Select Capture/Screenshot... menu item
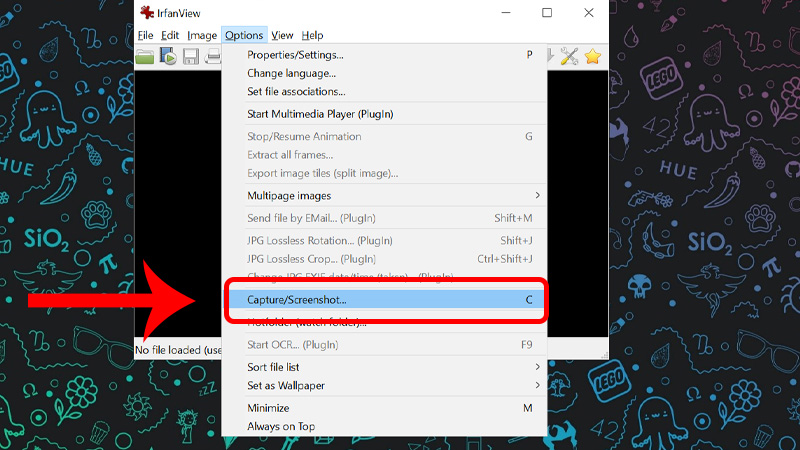 [384, 299]
